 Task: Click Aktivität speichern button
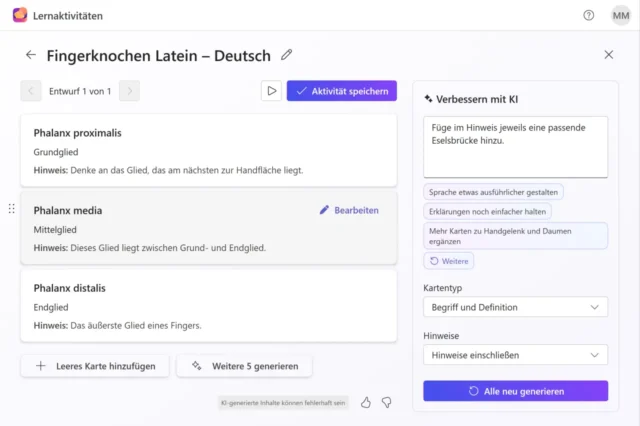click(x=342, y=91)
